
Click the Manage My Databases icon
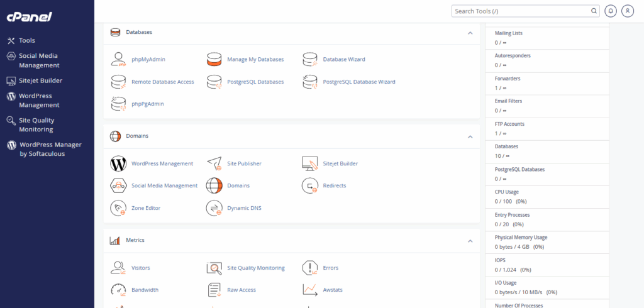tap(214, 59)
